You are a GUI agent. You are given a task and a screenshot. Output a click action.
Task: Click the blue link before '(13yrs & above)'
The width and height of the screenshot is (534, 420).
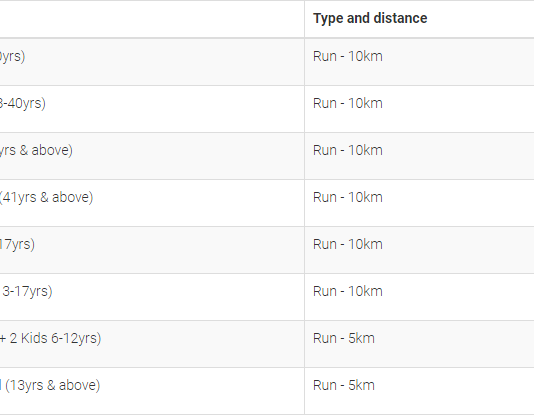pos(1,385)
